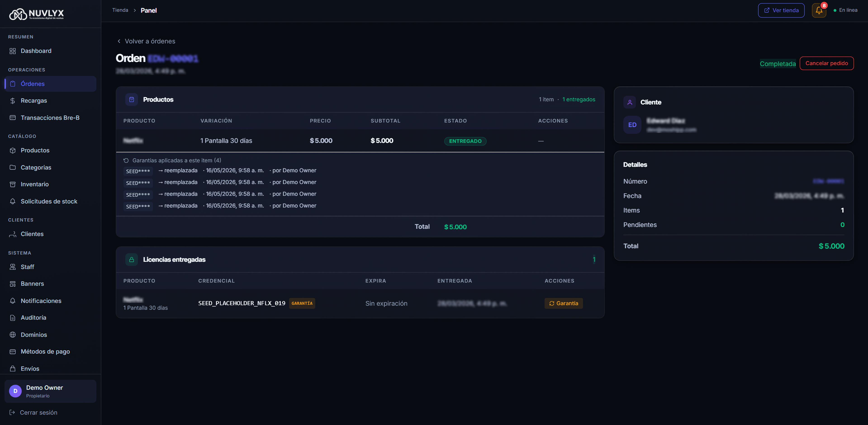Image resolution: width=868 pixels, height=425 pixels.
Task: Click the Cerrar sesión label
Action: (x=38, y=413)
